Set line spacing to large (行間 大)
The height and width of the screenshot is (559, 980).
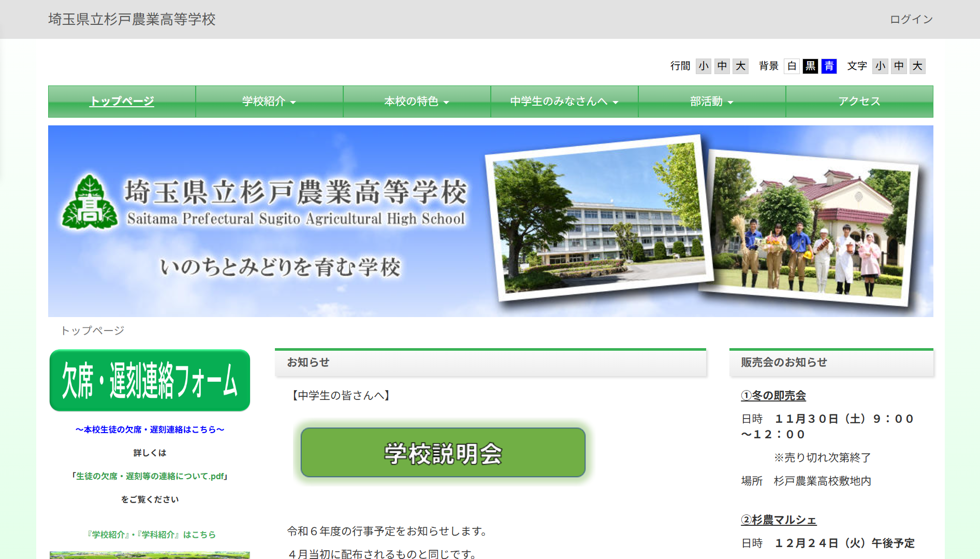[x=741, y=66]
